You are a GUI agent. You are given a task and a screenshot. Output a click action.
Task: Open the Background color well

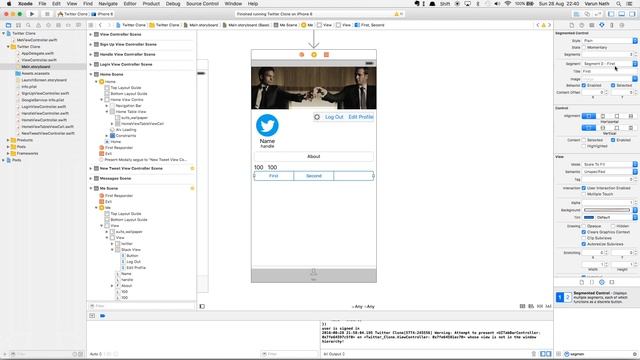(x=607, y=210)
